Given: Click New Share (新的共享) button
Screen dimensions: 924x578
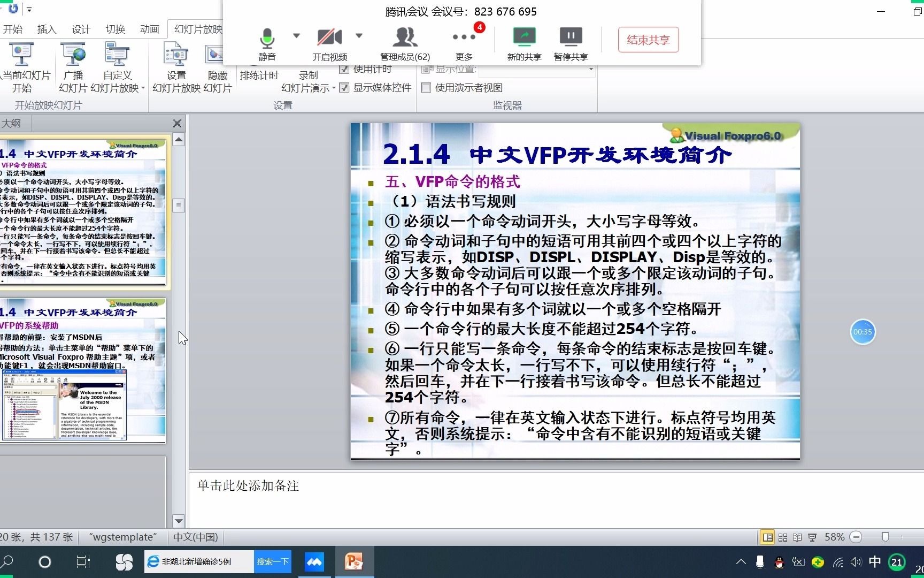Looking at the screenshot, I should 524,44.
